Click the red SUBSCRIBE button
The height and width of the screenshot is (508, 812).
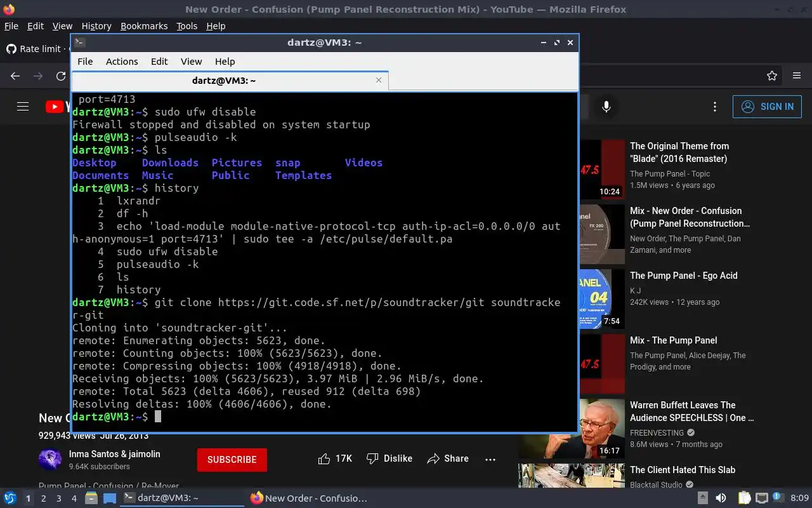point(232,459)
